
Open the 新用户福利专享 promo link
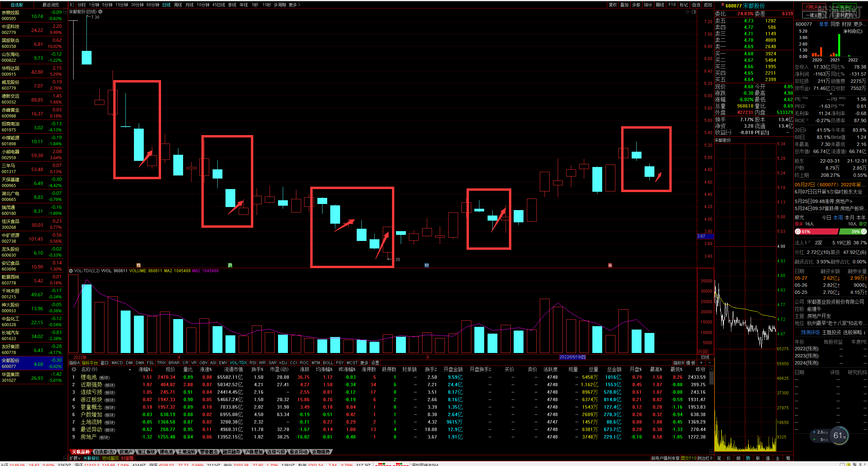click(x=665, y=458)
